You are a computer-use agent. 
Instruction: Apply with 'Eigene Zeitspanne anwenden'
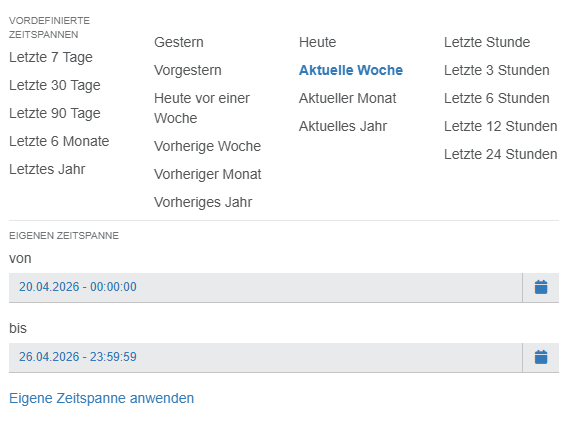[x=101, y=398]
